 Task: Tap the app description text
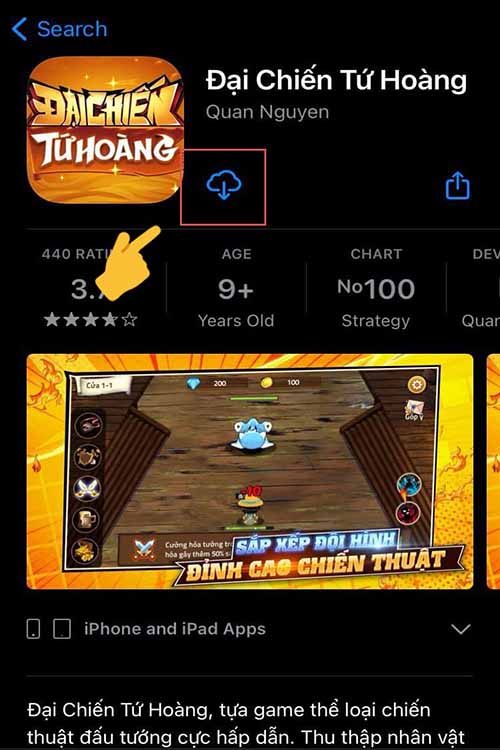tap(246, 723)
